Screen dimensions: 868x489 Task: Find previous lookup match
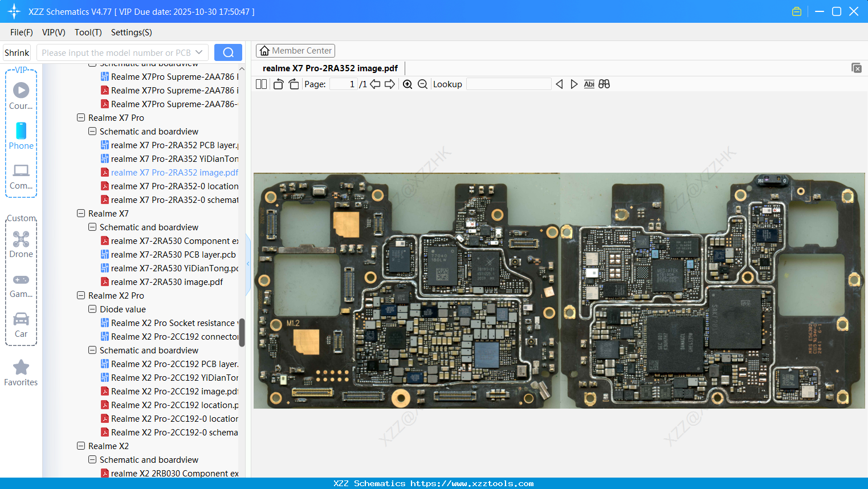559,84
